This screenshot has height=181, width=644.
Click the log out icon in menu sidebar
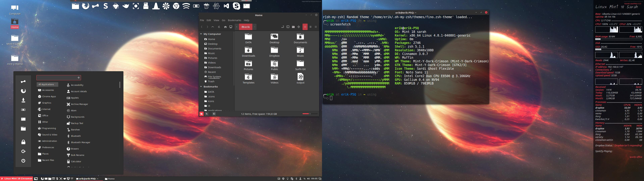tap(23, 151)
